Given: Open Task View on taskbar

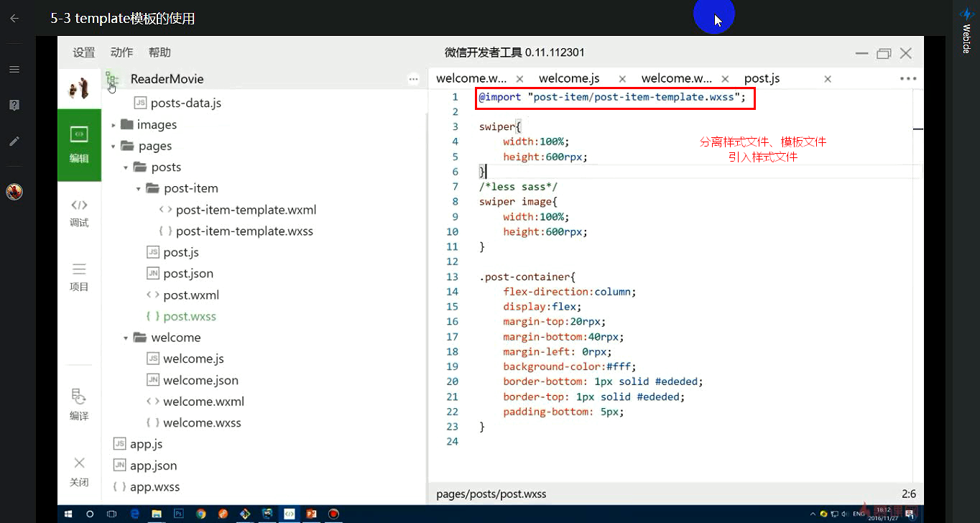Looking at the screenshot, I should (x=112, y=514).
